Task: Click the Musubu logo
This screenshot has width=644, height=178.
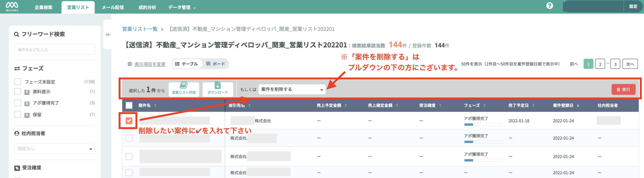Action: (12, 6)
